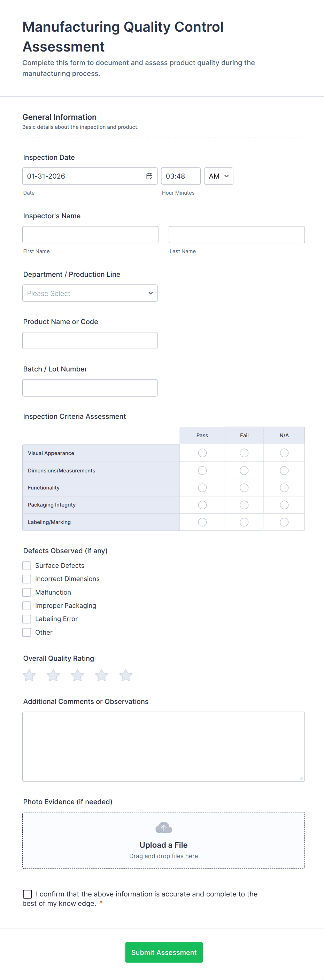Check the Surface Defects checkbox
Viewport: 324px width, 980px height.
[26, 566]
